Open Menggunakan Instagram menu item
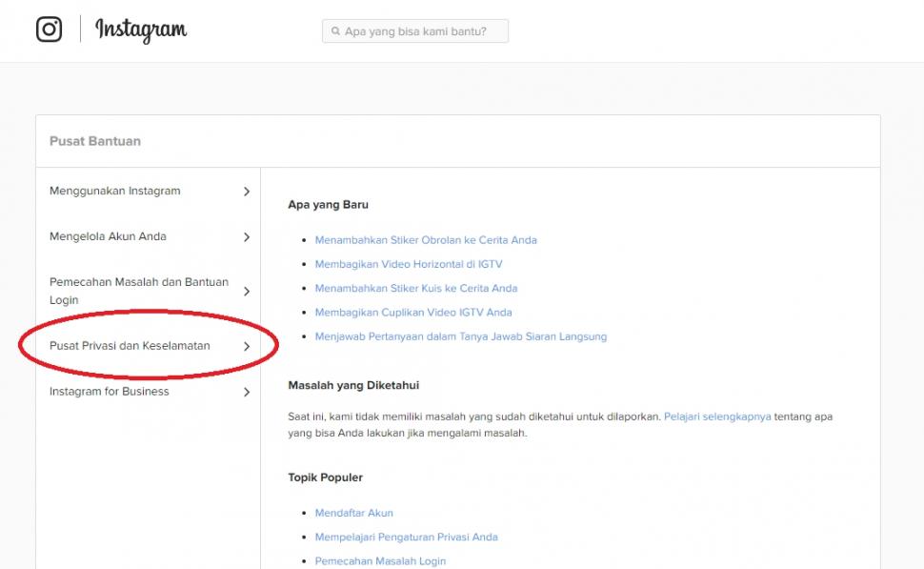924x569 pixels. click(x=114, y=191)
